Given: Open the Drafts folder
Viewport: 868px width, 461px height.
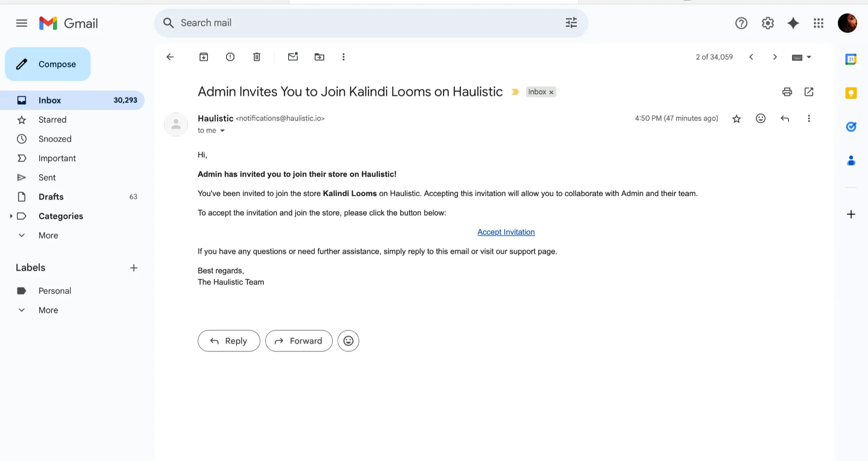Looking at the screenshot, I should (x=51, y=197).
